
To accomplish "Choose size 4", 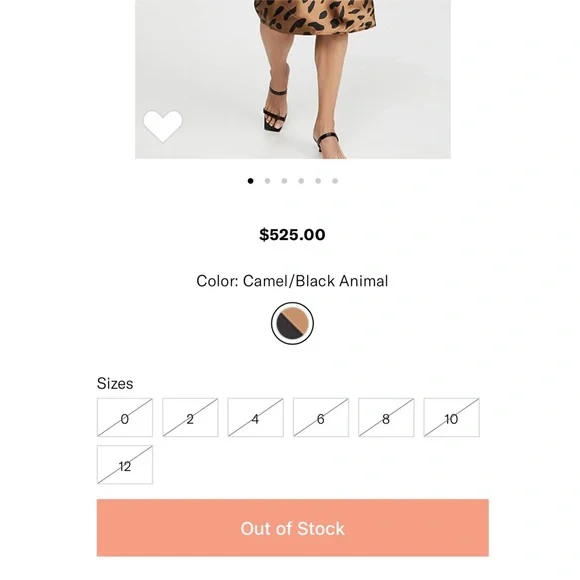I will (x=256, y=418).
